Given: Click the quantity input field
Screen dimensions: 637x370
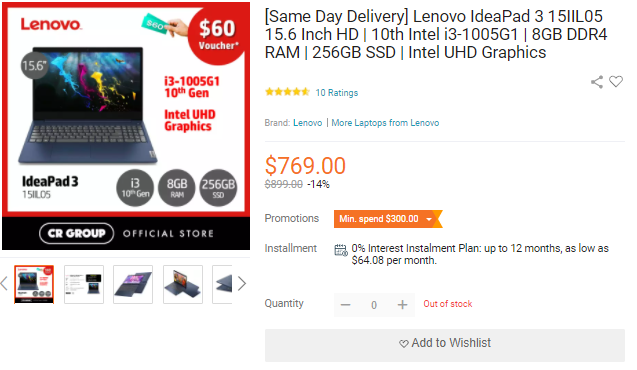Looking at the screenshot, I should (x=374, y=305).
